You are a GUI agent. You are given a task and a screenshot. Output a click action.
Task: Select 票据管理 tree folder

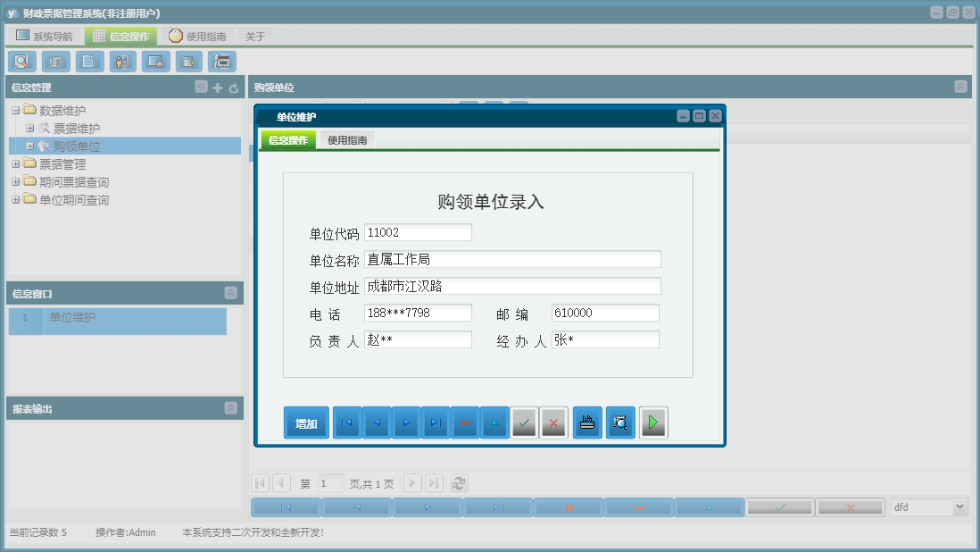[62, 164]
